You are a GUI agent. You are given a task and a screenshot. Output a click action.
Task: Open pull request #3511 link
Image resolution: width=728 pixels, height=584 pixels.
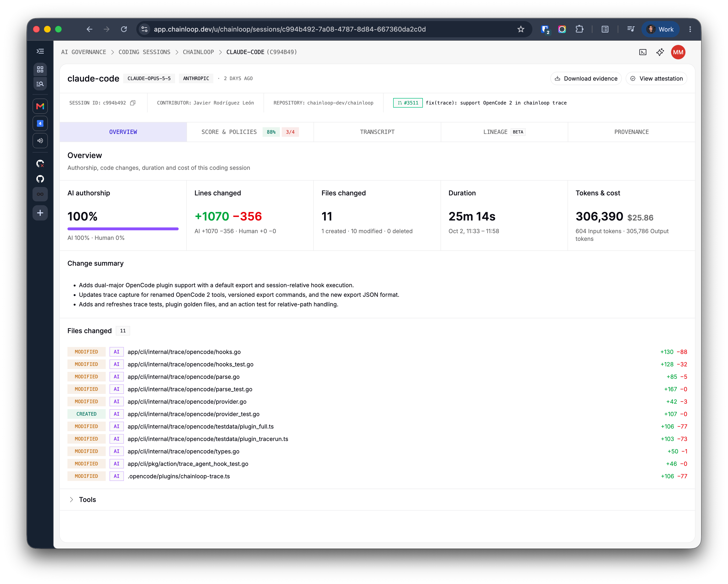point(408,103)
